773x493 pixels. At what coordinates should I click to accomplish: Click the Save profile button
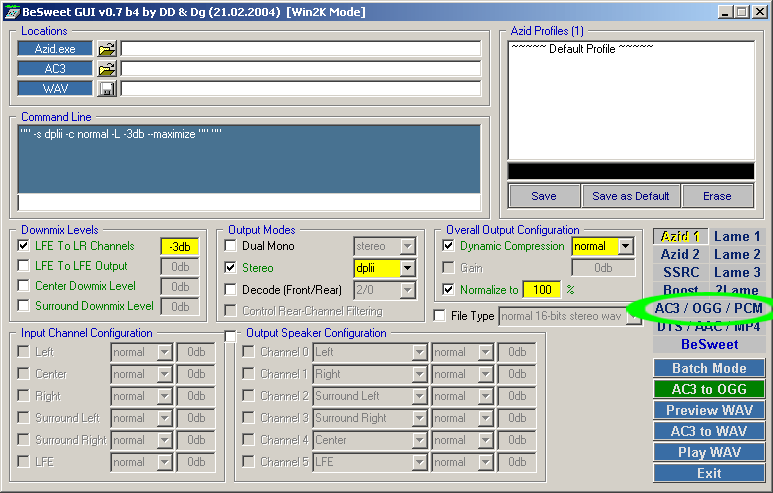click(x=544, y=196)
